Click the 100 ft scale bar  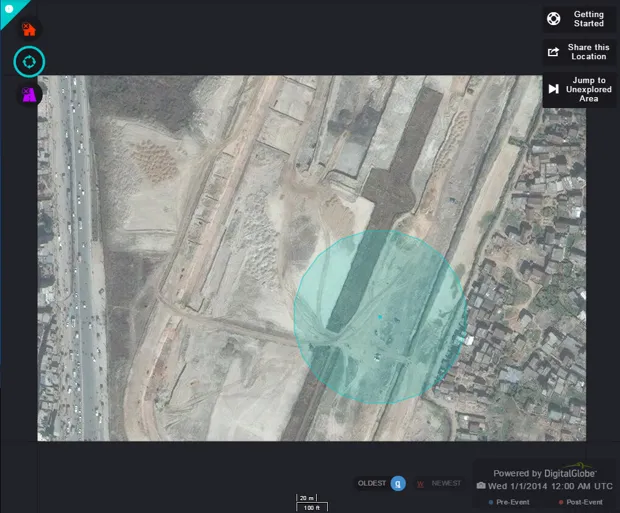pyautogui.click(x=312, y=507)
